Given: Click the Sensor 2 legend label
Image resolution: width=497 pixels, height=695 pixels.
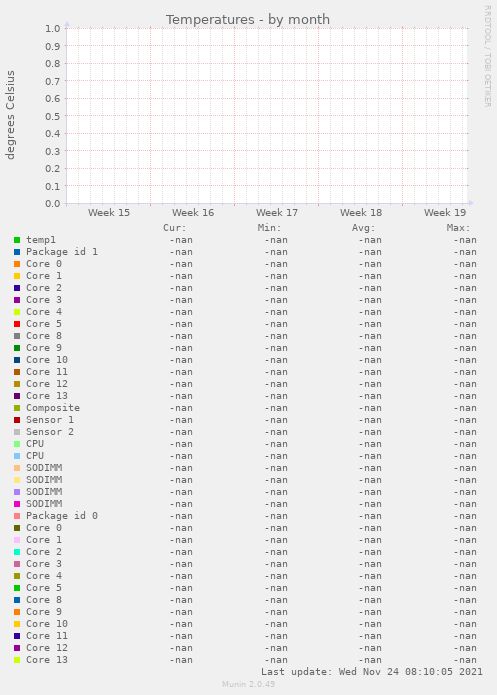Looking at the screenshot, I should click(x=50, y=432).
